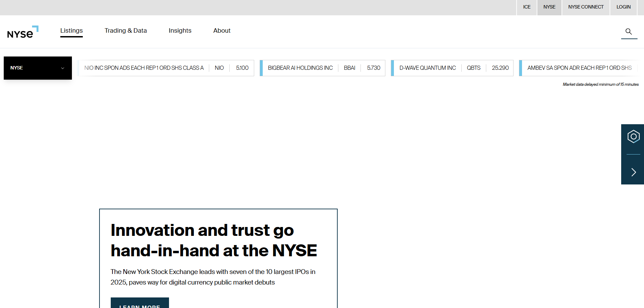Open NIO Inc ticker quote
644x308 pixels.
point(166,68)
